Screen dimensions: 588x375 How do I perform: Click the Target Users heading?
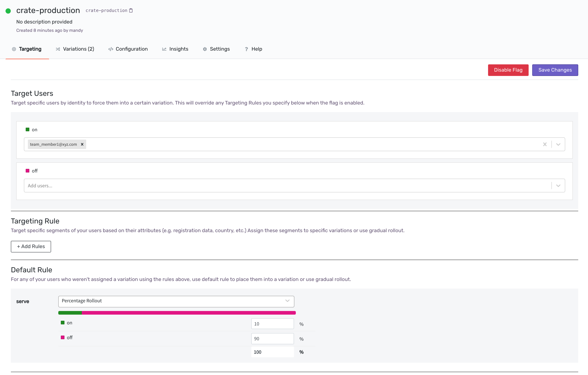[x=32, y=93]
